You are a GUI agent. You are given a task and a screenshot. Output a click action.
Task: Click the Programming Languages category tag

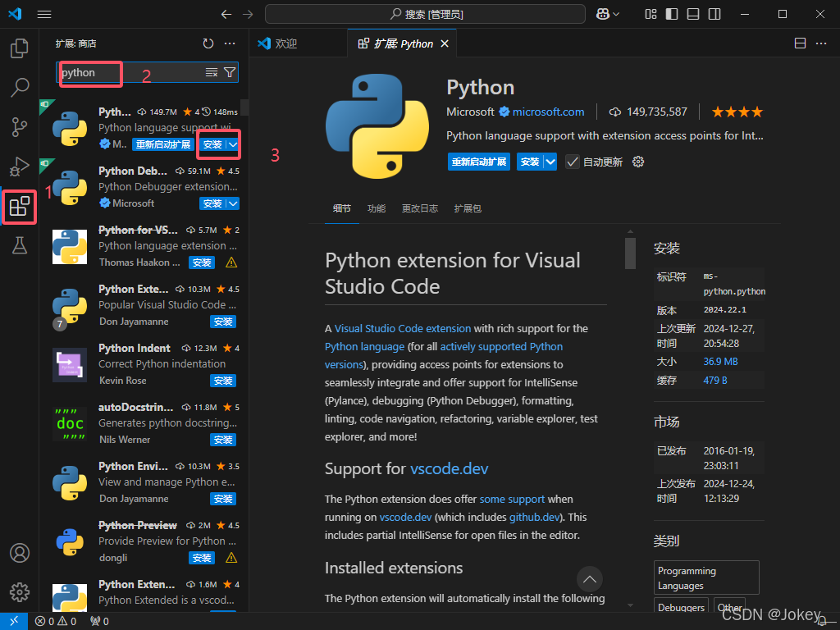(706, 578)
